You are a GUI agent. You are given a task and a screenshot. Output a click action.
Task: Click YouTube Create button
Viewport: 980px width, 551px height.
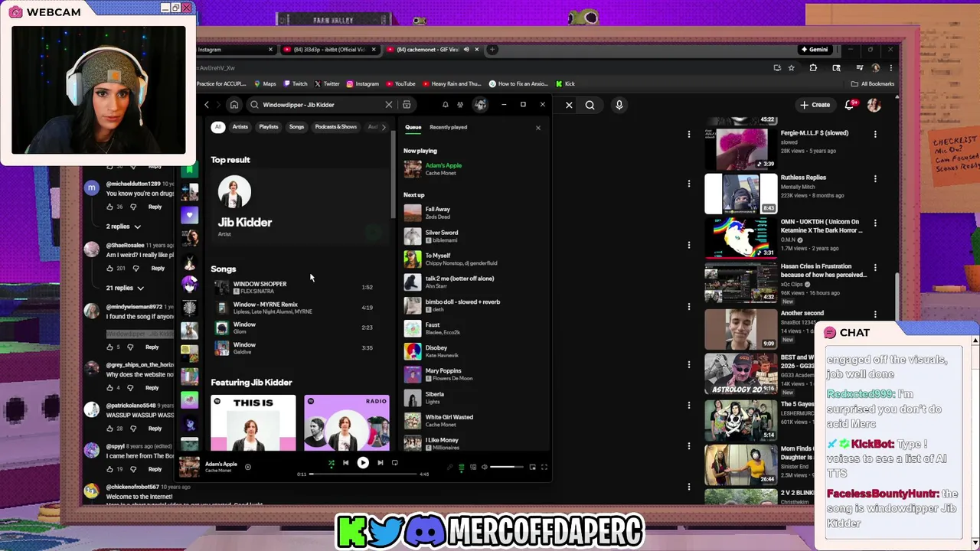click(815, 105)
